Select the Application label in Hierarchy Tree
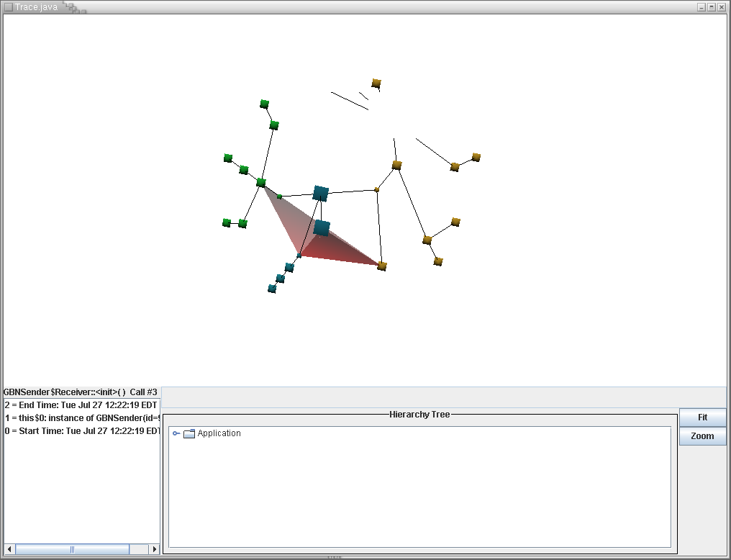 [x=219, y=433]
